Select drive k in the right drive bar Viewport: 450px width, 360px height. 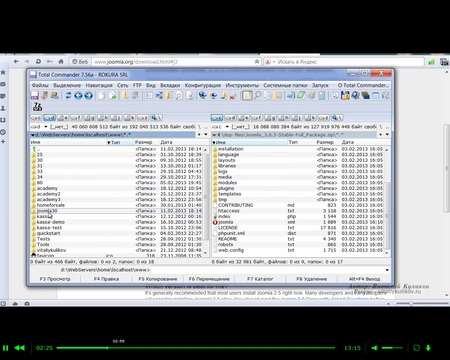310,118
